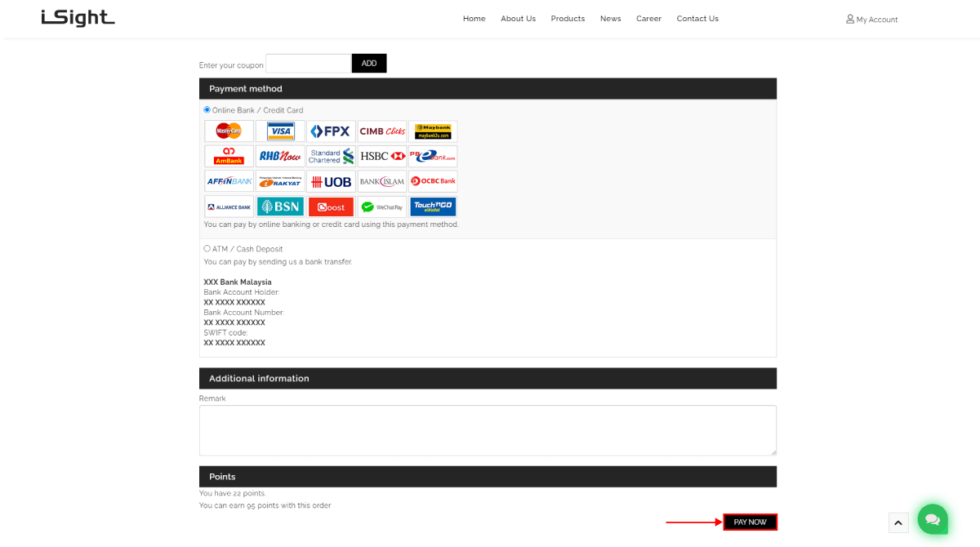The height and width of the screenshot is (547, 980).
Task: Click the 'XXX Bank Malaysia' text
Action: pyautogui.click(x=238, y=282)
